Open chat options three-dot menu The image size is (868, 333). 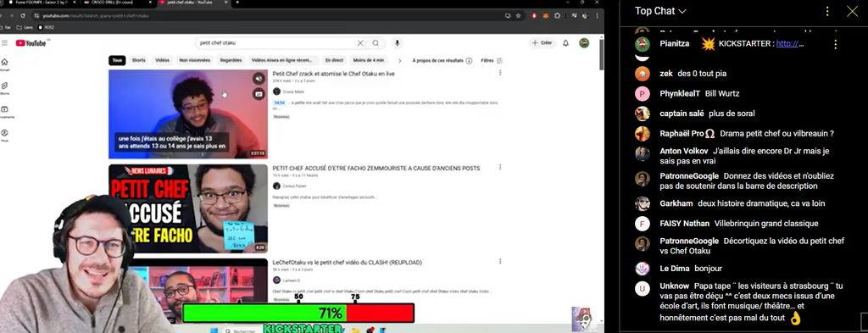point(827,11)
